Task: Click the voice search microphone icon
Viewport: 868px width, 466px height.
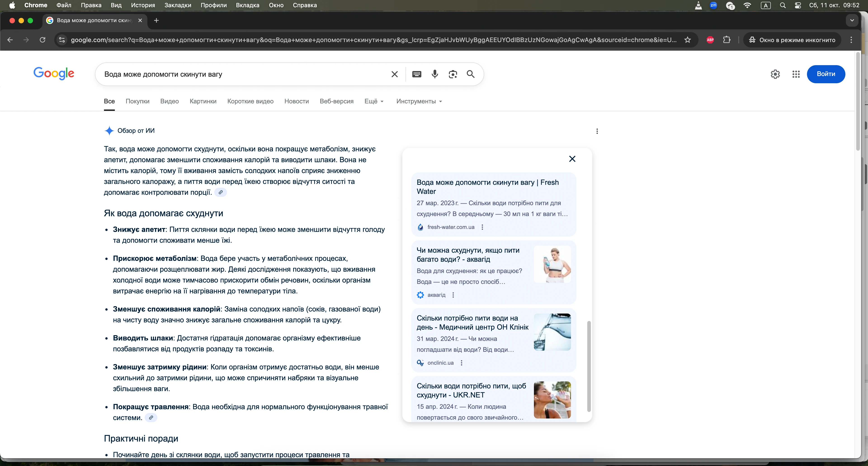Action: pos(435,74)
